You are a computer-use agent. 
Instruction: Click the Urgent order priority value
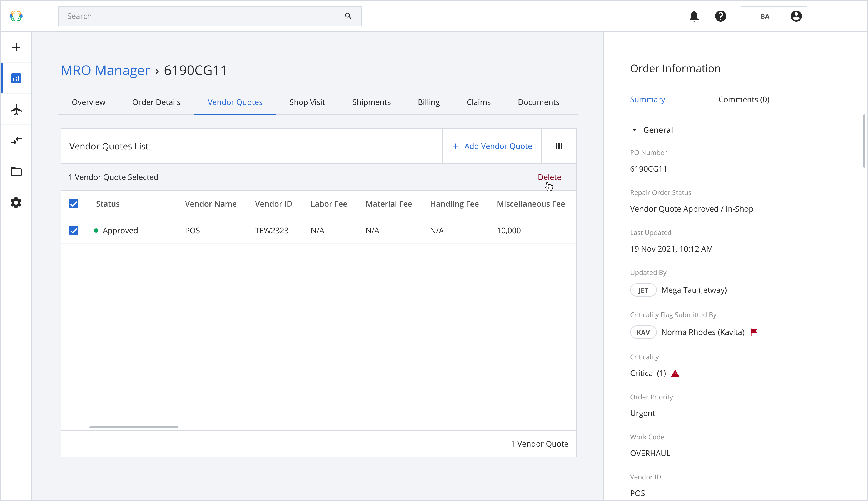[x=642, y=413]
